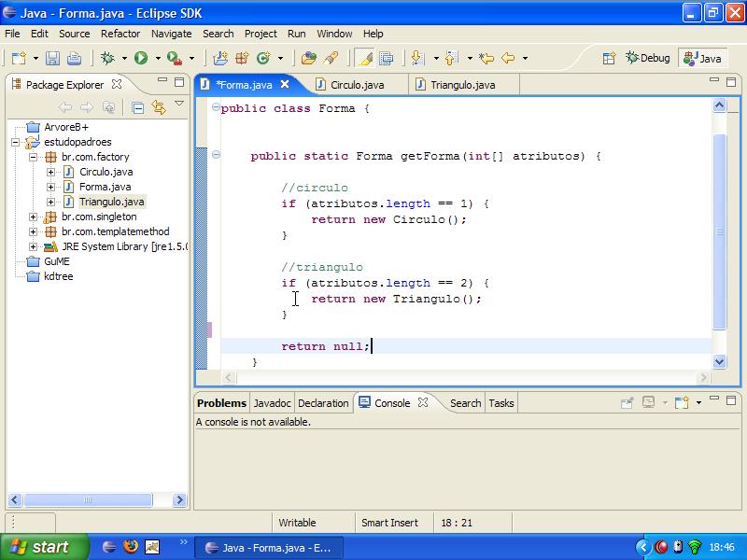Click the Windows start button

click(44, 547)
